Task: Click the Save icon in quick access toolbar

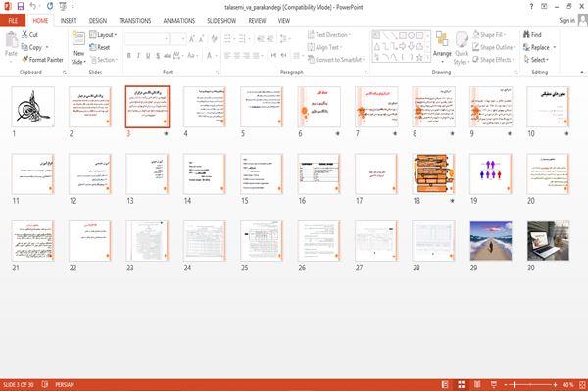Action: 21,6
